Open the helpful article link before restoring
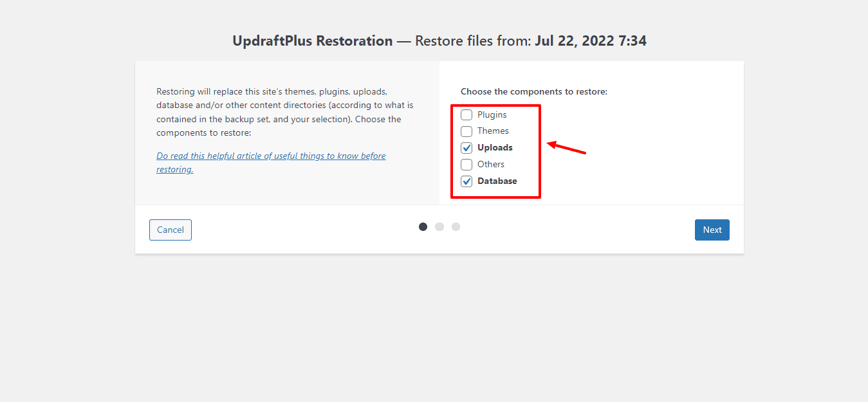This screenshot has height=402, width=868. (271, 163)
